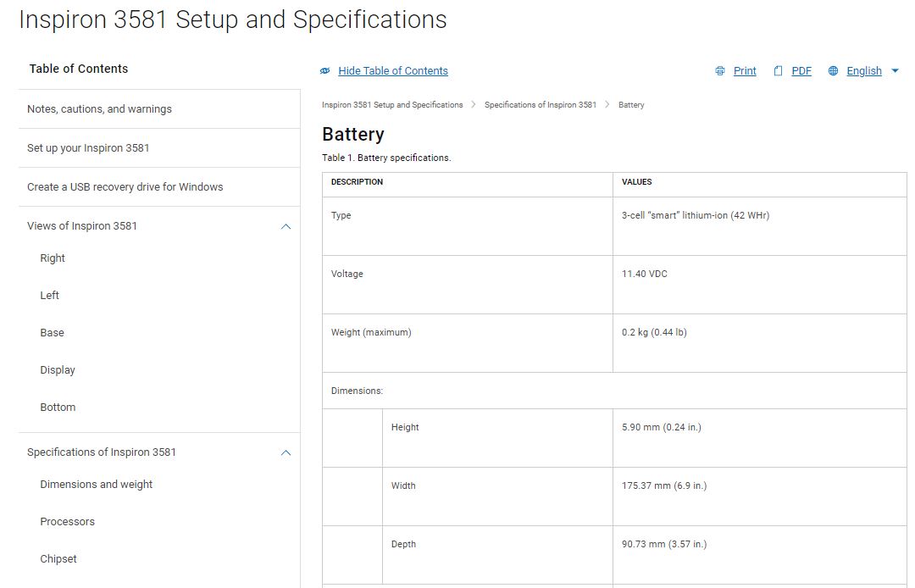
Task: Click the eye icon beside Hide Table of Contents
Action: [325, 71]
